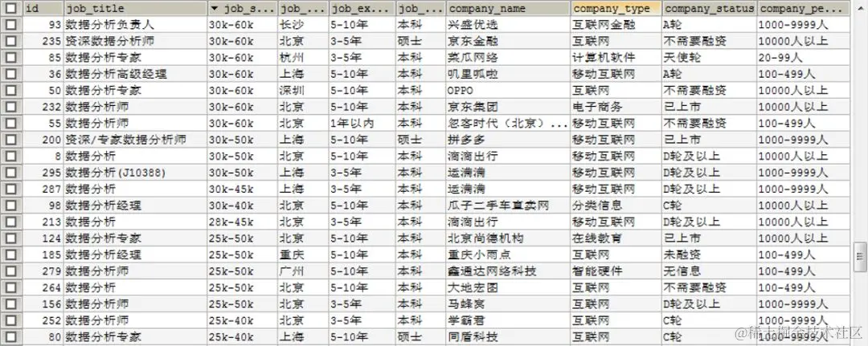Screen dimensions: 868x346
Task: Select the city cell 深圳
Action: [303, 90]
